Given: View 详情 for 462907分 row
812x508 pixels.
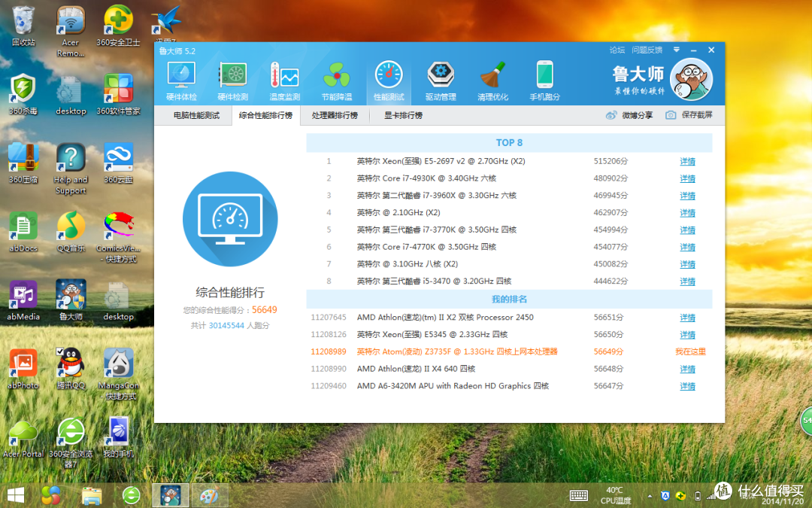Looking at the screenshot, I should (687, 212).
